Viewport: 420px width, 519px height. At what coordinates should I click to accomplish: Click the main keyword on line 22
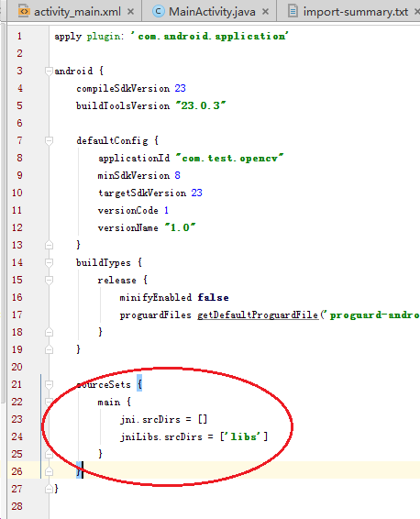(108, 403)
